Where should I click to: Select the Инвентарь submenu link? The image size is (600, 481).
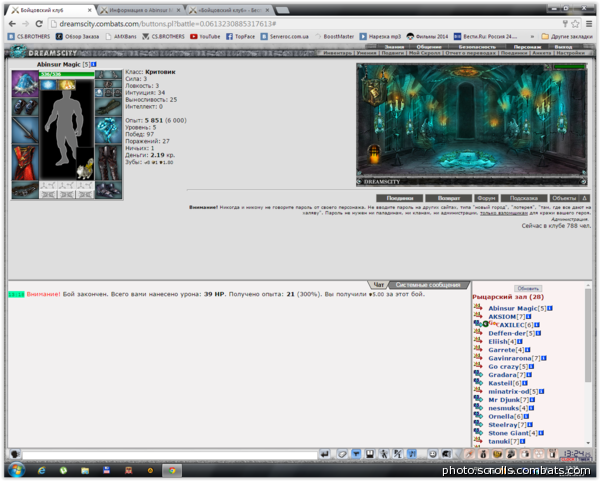coord(337,53)
